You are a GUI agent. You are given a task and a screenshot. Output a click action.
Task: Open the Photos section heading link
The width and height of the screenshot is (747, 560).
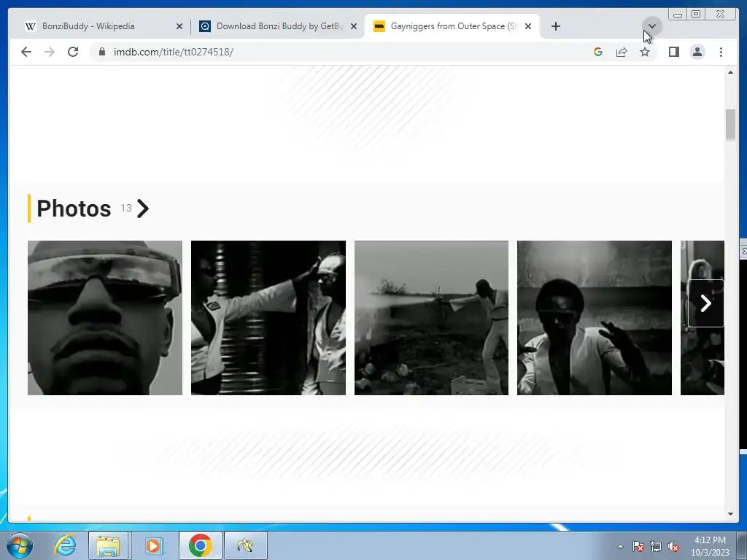(74, 209)
